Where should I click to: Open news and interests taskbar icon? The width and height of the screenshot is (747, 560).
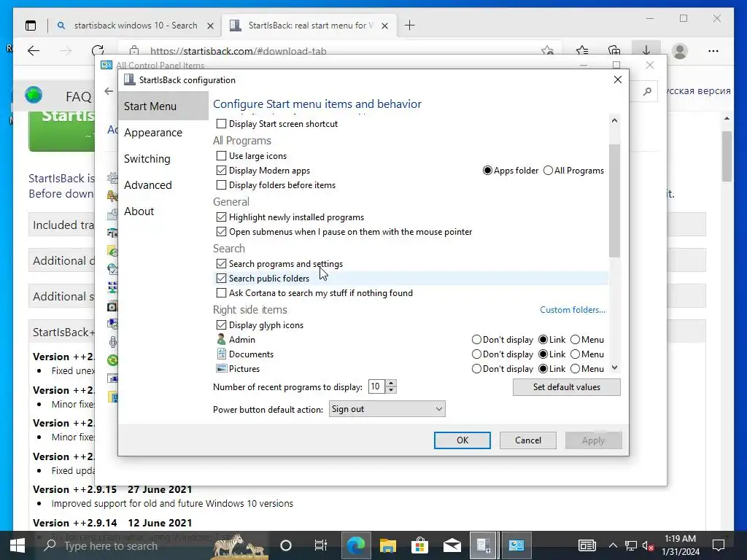[x=587, y=545]
